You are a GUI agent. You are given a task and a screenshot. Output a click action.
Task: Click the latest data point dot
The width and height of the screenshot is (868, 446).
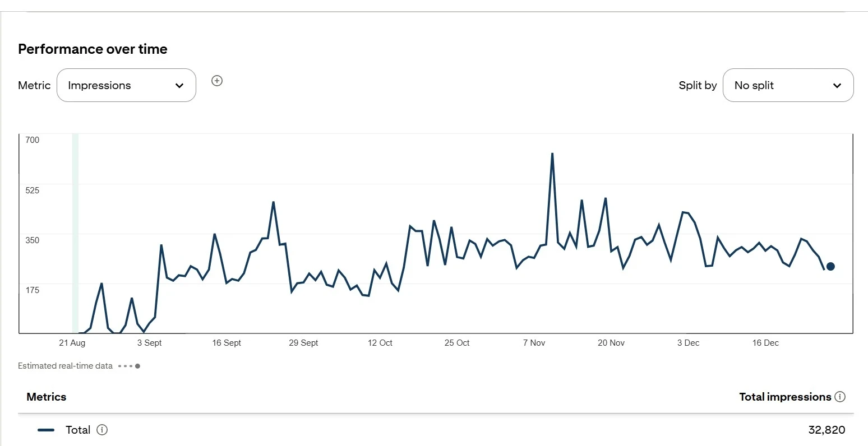[x=830, y=267]
